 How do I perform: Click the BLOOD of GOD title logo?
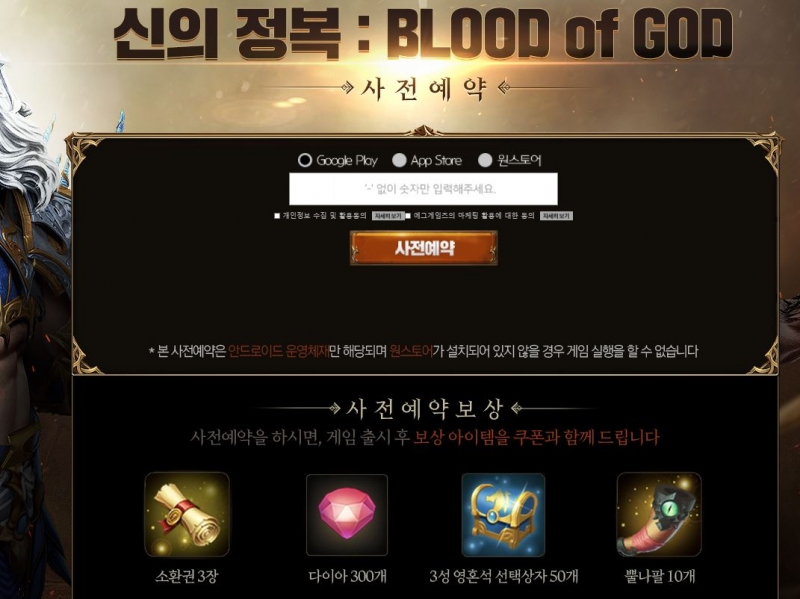point(423,33)
